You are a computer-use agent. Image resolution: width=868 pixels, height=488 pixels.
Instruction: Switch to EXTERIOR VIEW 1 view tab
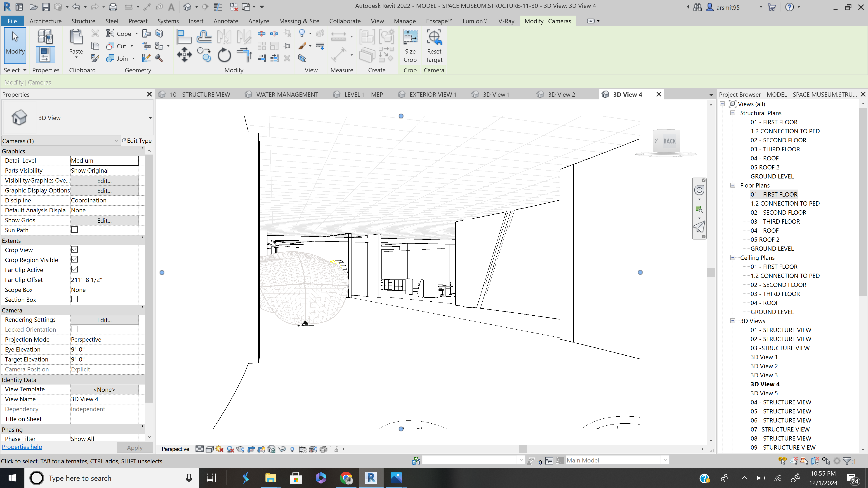coord(433,95)
